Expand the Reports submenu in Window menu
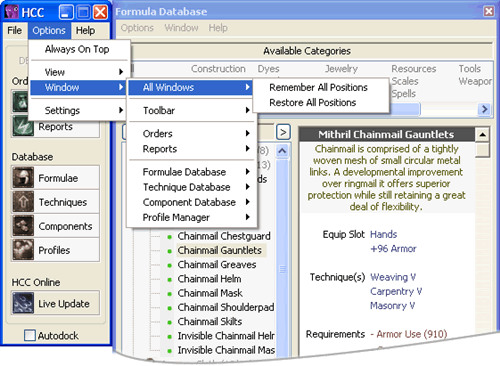Image resolution: width=500 pixels, height=366 pixels. (192, 149)
